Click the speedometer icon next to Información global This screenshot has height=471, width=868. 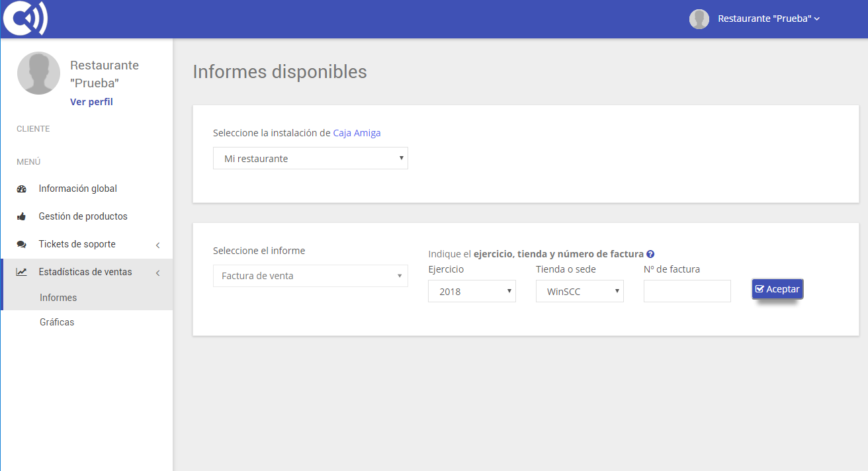pyautogui.click(x=21, y=188)
